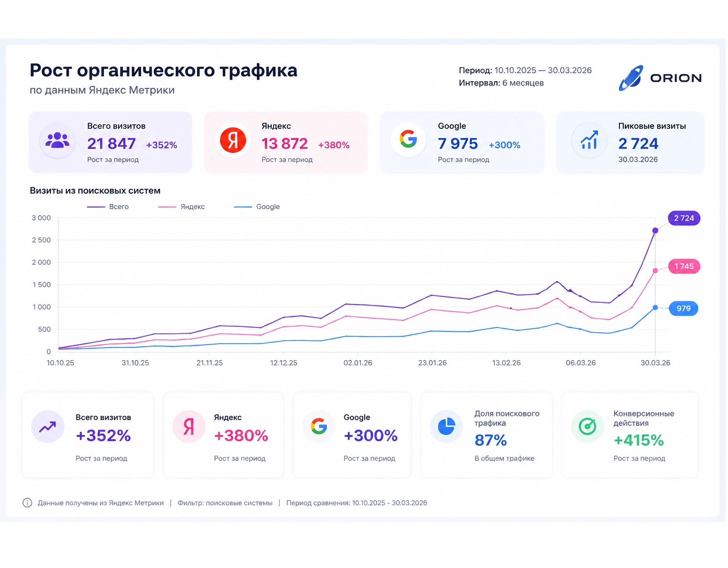Click the 2 500 y-axis label
Screen dimensions: 728x568
(x=41, y=240)
